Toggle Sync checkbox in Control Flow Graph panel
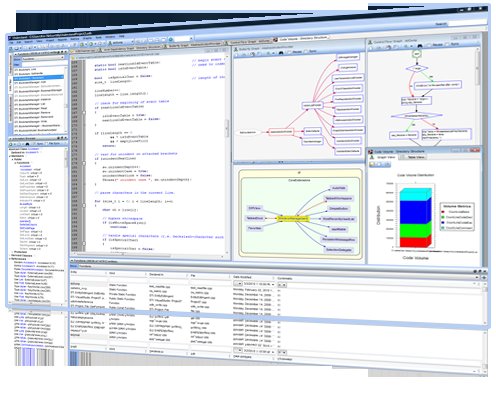The image size is (496, 393). pos(447,44)
